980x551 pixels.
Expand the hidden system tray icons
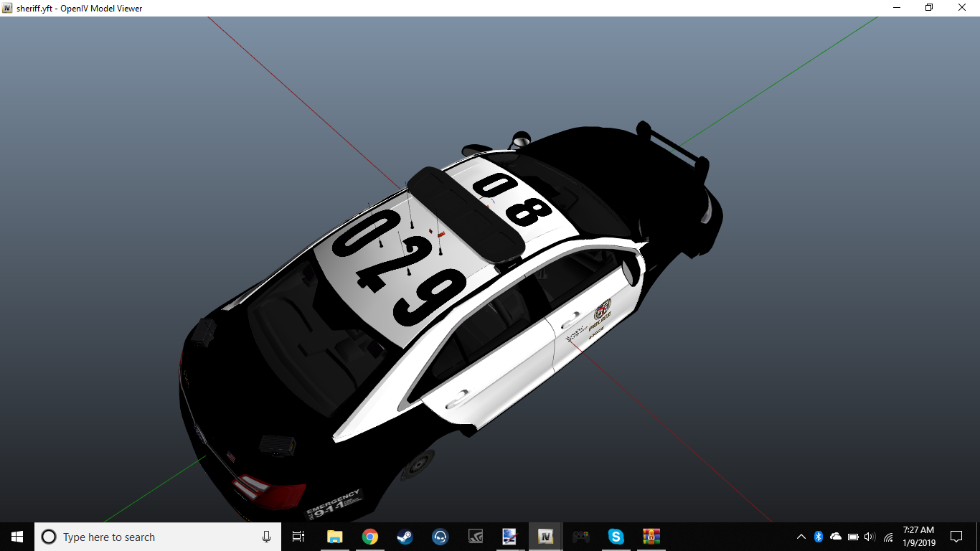point(801,537)
